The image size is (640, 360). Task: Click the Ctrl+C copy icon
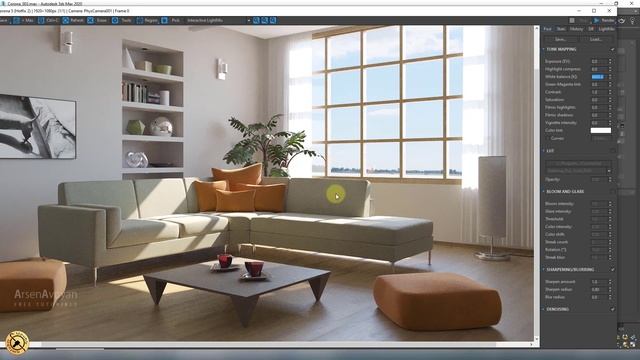41,20
